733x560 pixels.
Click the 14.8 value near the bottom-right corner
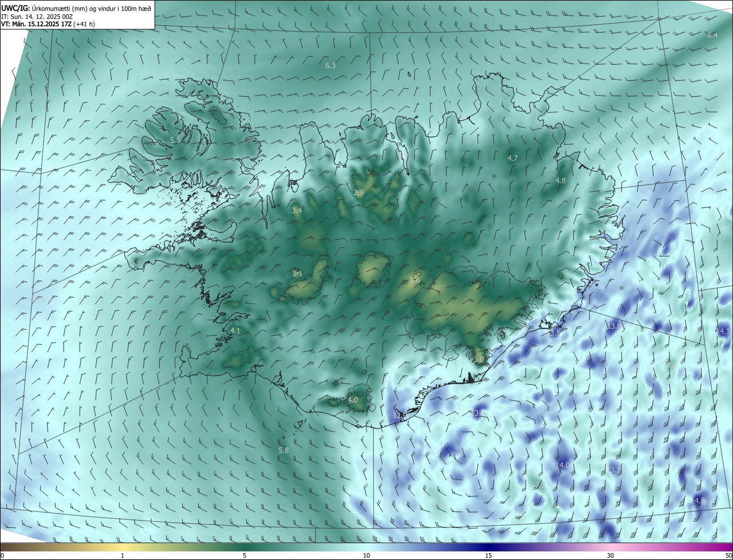[x=698, y=501]
